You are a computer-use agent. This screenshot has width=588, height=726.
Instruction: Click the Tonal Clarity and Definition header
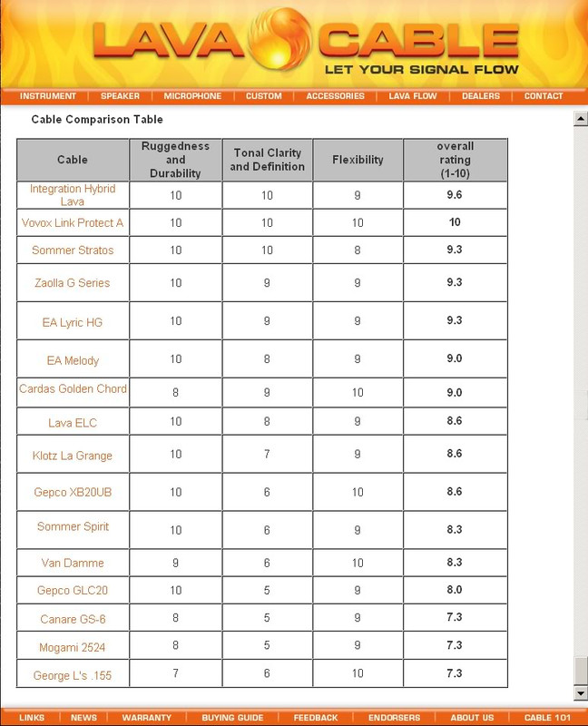pos(267,160)
